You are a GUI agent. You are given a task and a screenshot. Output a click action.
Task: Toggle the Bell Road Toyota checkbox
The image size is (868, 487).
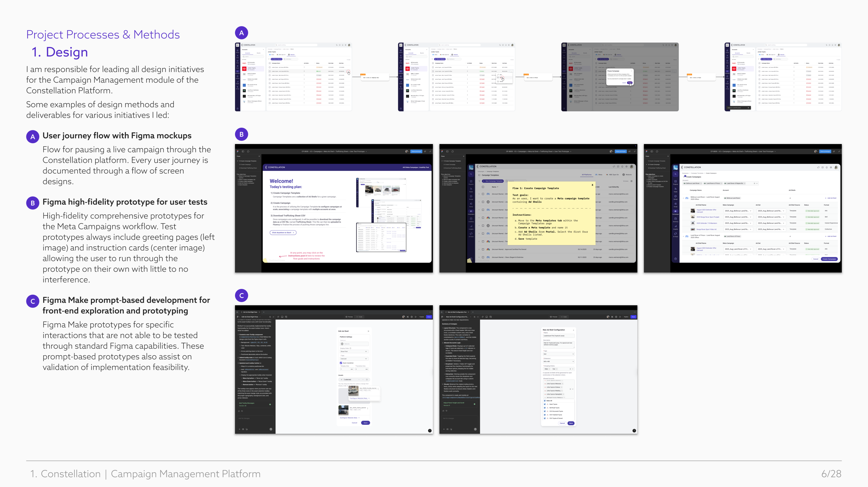[x=545, y=408]
